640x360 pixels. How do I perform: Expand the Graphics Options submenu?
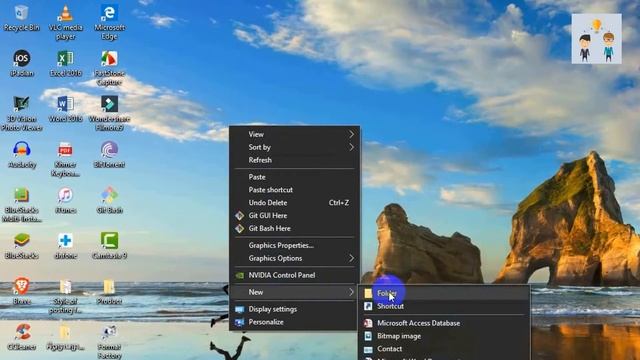pyautogui.click(x=294, y=258)
